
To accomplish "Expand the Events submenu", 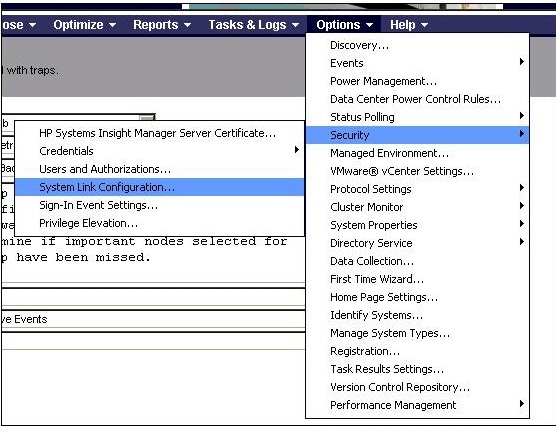I will [417, 63].
